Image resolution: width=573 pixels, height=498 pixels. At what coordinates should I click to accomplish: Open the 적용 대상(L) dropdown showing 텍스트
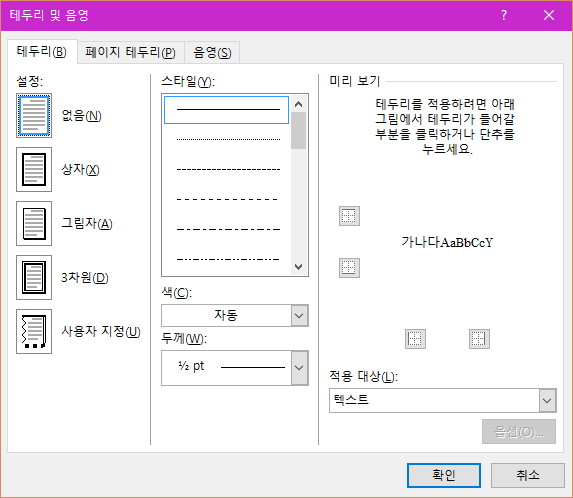coord(443,401)
